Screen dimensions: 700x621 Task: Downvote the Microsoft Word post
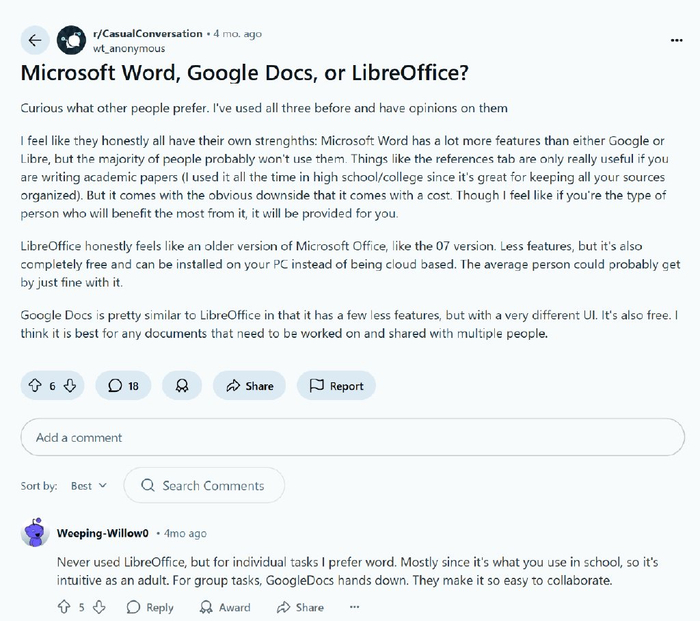(69, 385)
